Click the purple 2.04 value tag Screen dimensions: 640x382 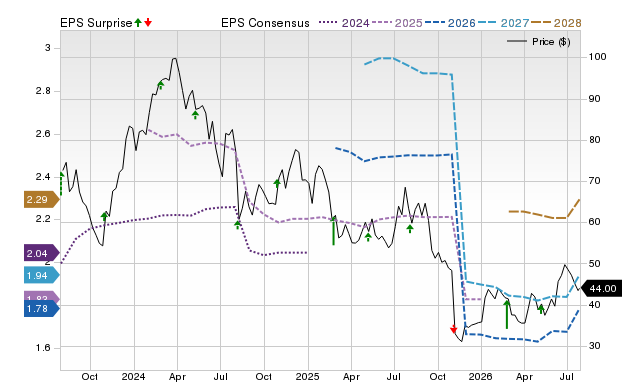click(x=41, y=253)
